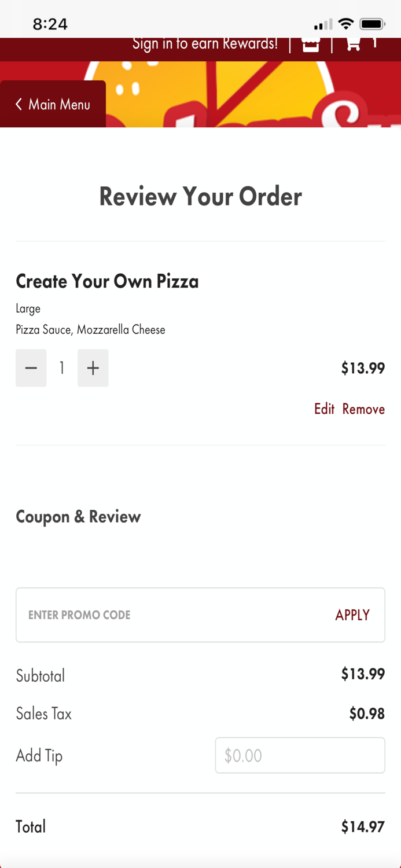Image resolution: width=401 pixels, height=868 pixels.
Task: Open the shopping cart icon
Action: tap(353, 44)
